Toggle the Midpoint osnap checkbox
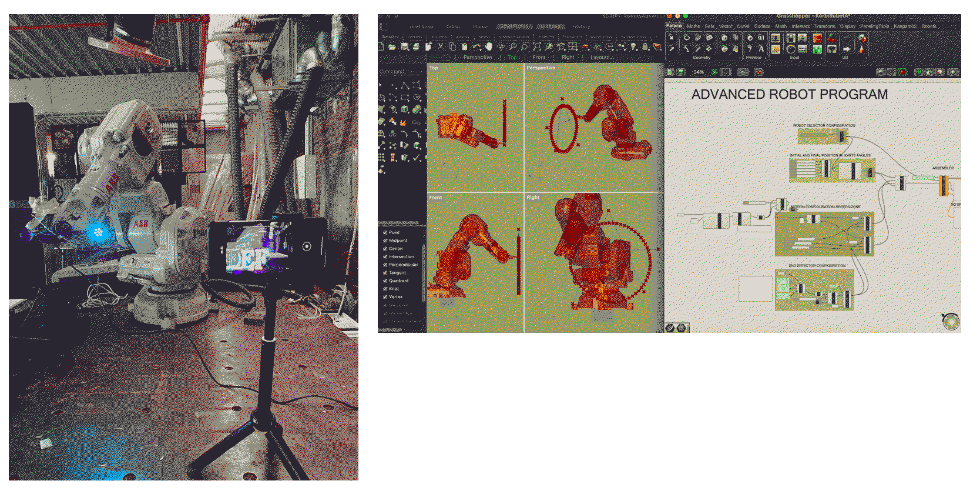This screenshot has height=494, width=980. [x=385, y=241]
